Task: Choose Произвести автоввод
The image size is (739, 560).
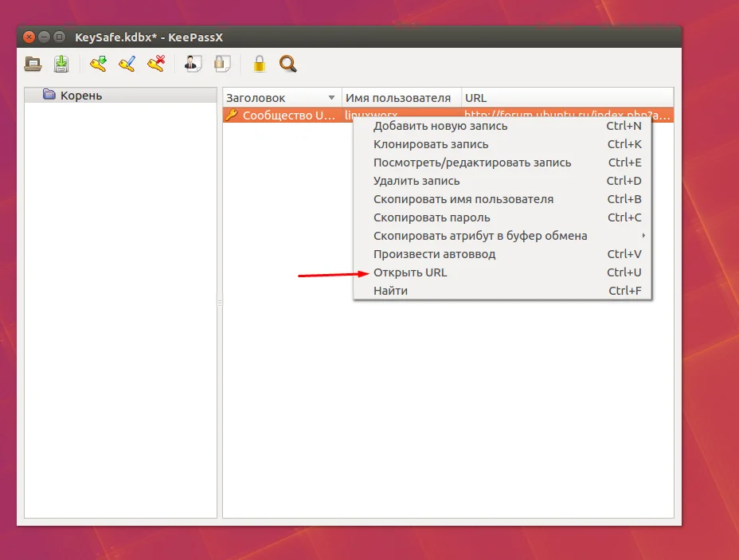Action: tap(502, 254)
